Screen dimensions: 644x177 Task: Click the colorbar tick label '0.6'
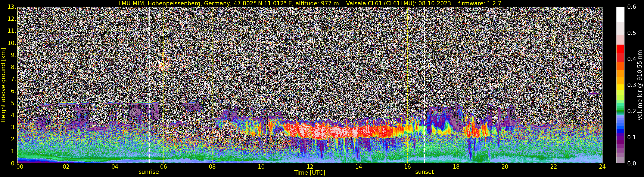(632, 7)
